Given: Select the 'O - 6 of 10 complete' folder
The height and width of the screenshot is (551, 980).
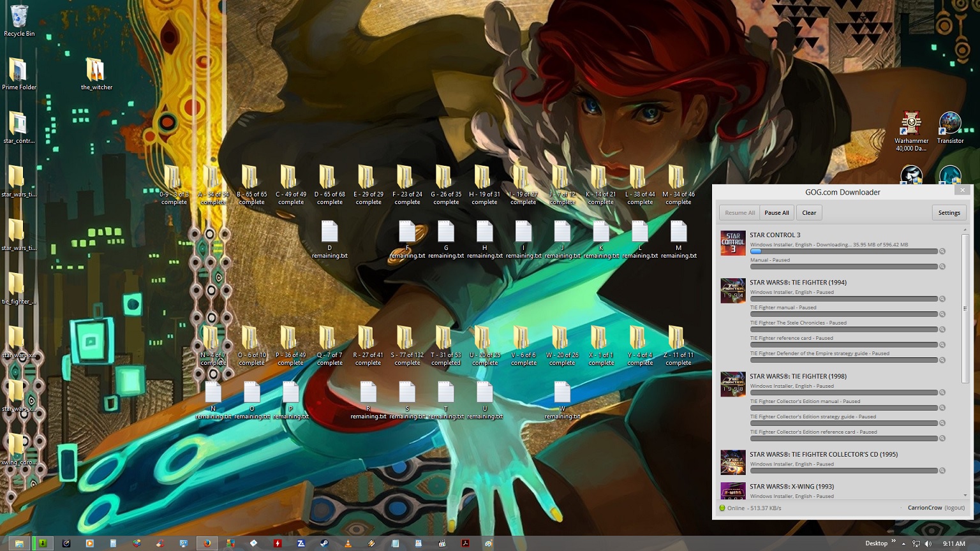Looking at the screenshot, I should (251, 346).
